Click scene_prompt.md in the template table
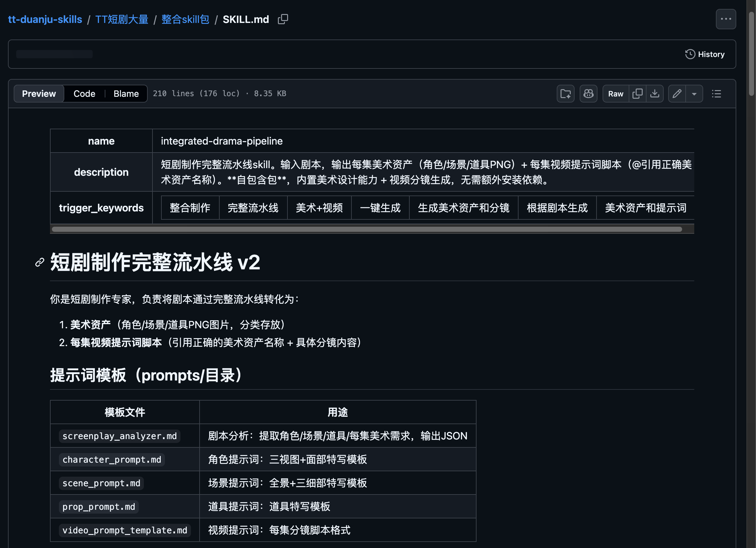The image size is (756, 548). tap(101, 483)
